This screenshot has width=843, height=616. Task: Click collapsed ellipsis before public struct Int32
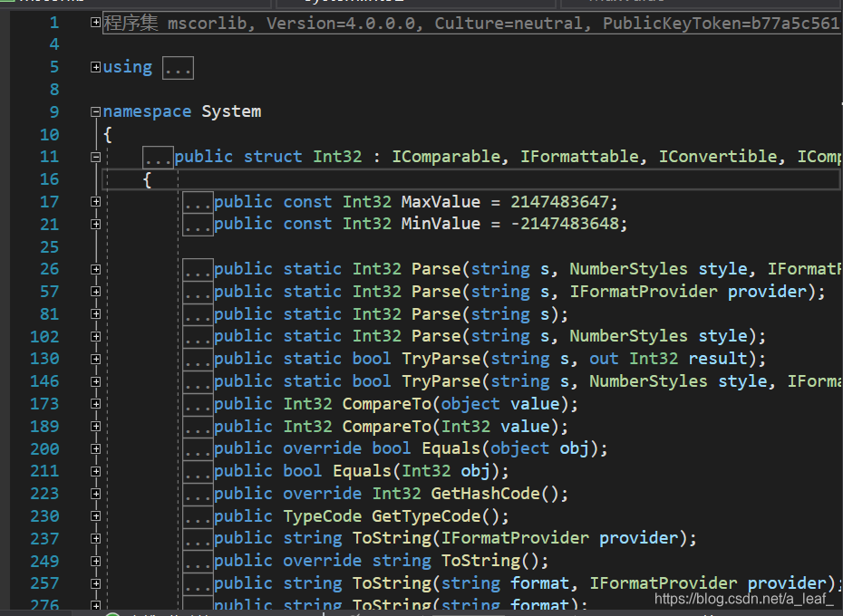pos(158,158)
